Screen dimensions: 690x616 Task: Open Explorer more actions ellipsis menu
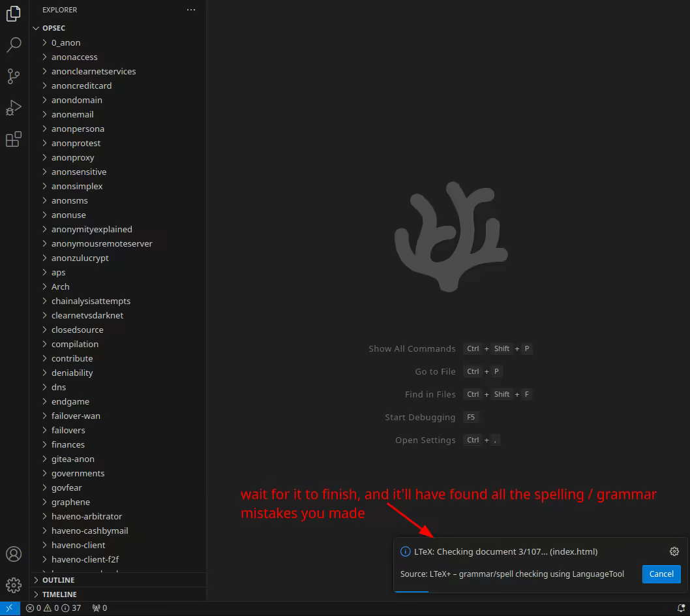190,10
